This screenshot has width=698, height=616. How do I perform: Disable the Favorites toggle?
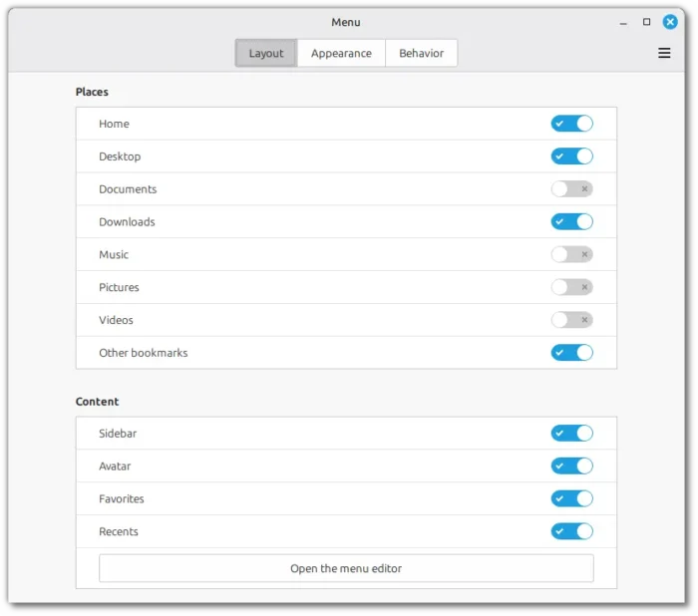point(571,498)
